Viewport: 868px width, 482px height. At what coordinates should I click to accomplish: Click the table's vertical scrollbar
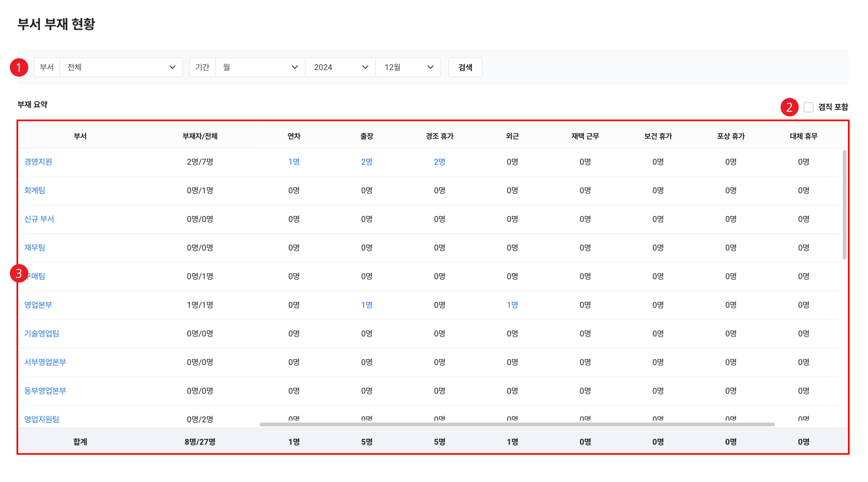(844, 205)
